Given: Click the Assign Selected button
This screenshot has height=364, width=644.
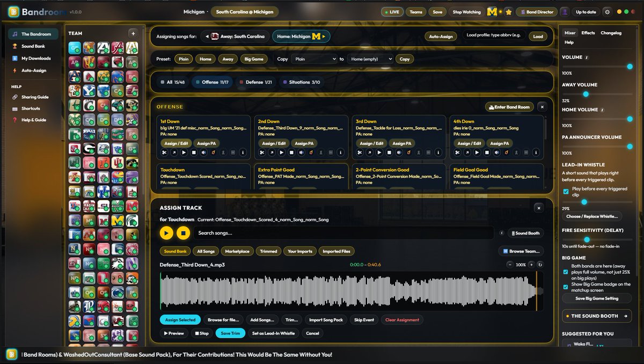Looking at the screenshot, I should point(180,320).
